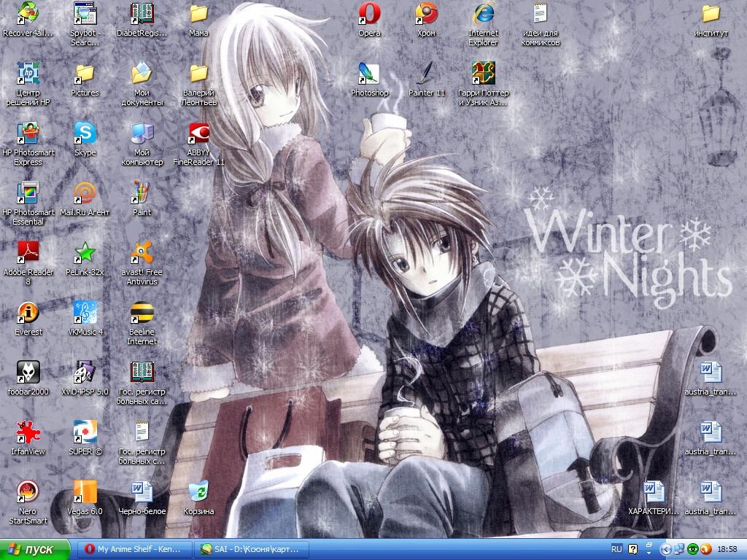
Task: Open the Мама folder
Action: coord(198,20)
